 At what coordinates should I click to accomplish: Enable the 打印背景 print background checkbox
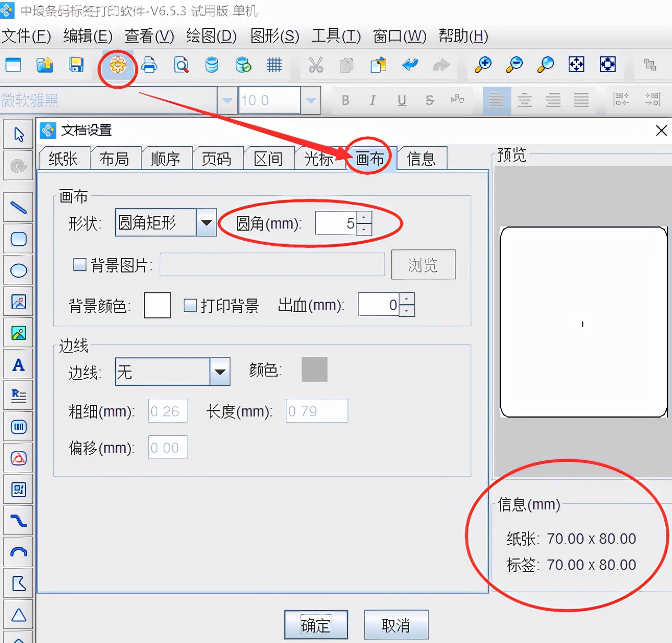pos(191,306)
